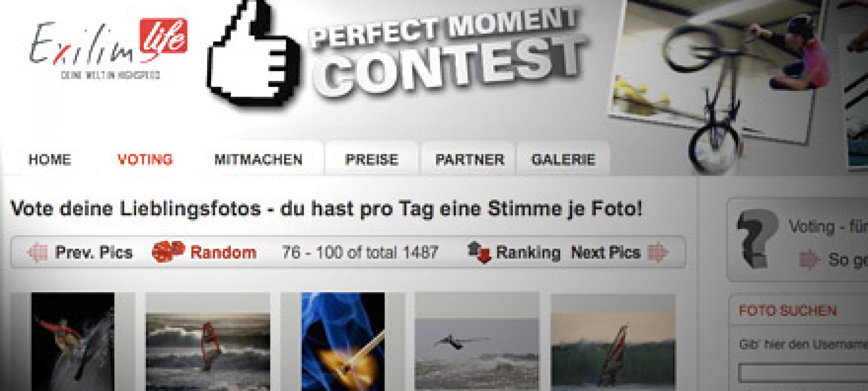This screenshot has width=868, height=391.
Task: Open the GALERIE tab
Action: coord(563,160)
